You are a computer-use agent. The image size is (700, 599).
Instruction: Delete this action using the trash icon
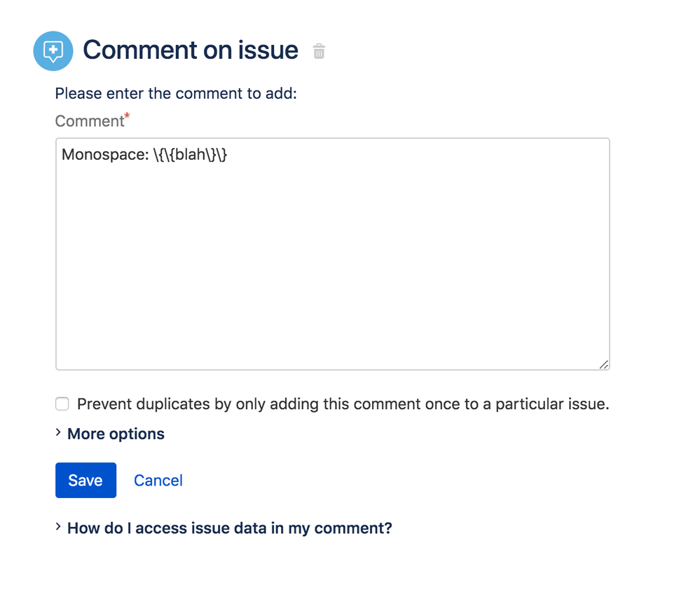click(319, 51)
